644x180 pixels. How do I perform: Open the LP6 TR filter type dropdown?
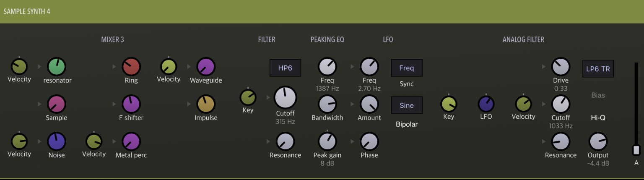point(598,69)
